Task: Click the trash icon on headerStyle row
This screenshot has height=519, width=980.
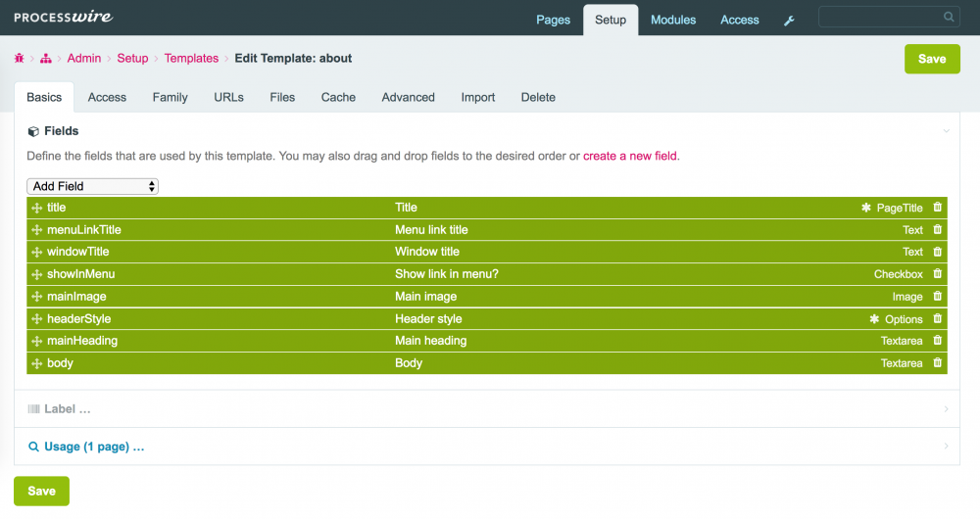Action: coord(937,319)
